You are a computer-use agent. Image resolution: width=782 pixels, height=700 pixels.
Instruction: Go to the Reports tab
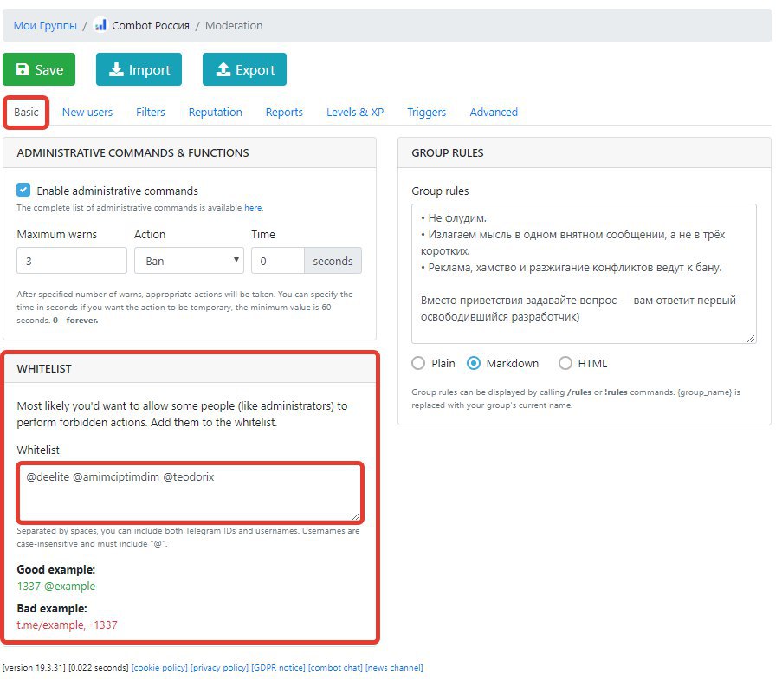pos(284,113)
